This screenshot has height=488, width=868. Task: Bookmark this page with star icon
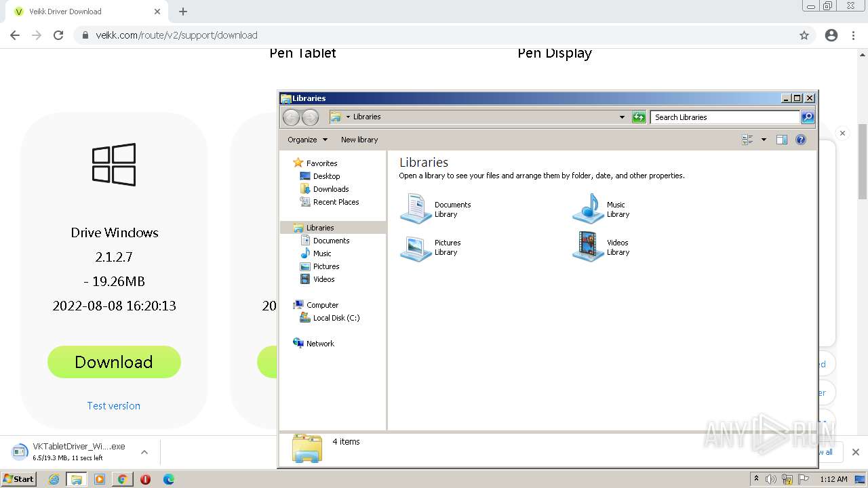click(804, 35)
